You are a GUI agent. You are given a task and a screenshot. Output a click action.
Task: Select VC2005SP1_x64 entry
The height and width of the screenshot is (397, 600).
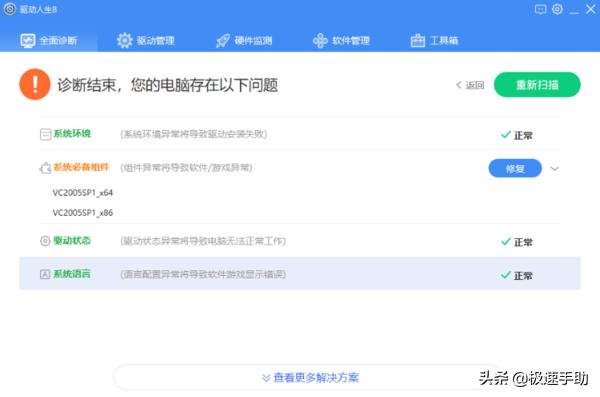tap(83, 193)
